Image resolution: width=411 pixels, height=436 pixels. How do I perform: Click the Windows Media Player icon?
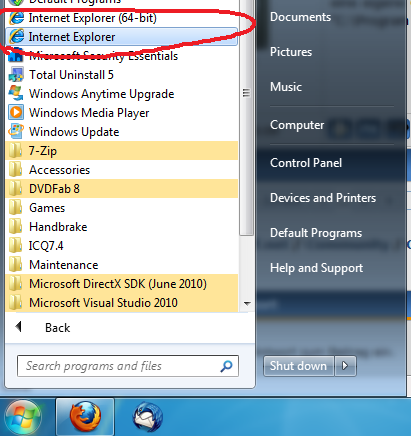pyautogui.click(x=16, y=113)
